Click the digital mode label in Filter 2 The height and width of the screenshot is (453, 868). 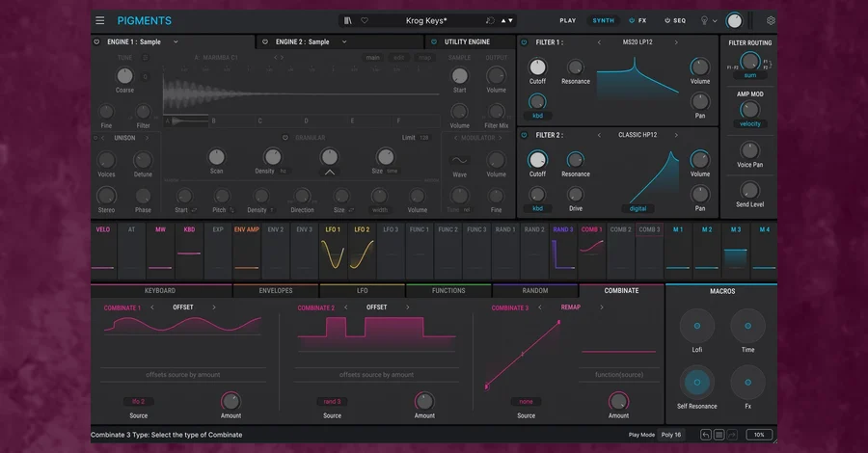click(637, 208)
